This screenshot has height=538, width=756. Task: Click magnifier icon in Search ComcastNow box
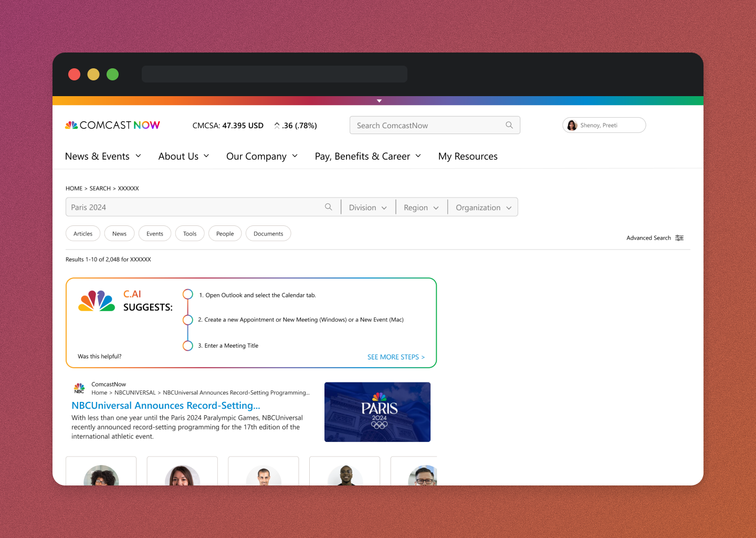click(509, 125)
